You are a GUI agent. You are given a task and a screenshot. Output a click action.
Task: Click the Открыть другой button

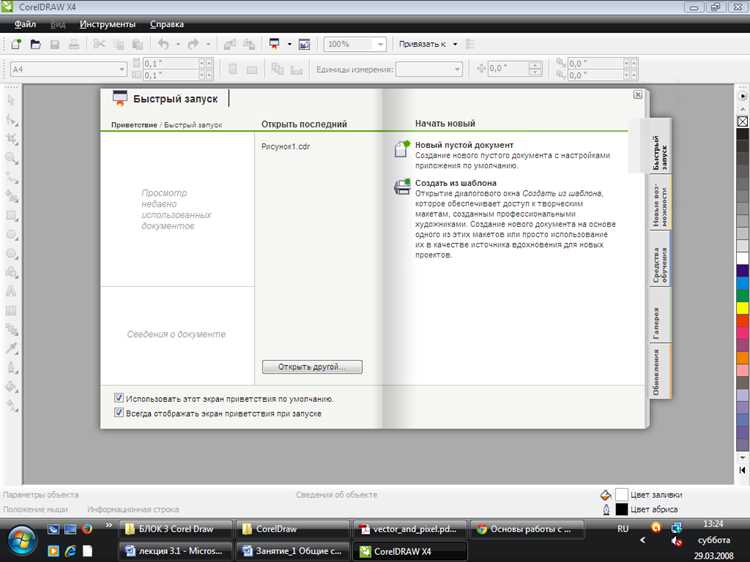(x=312, y=367)
